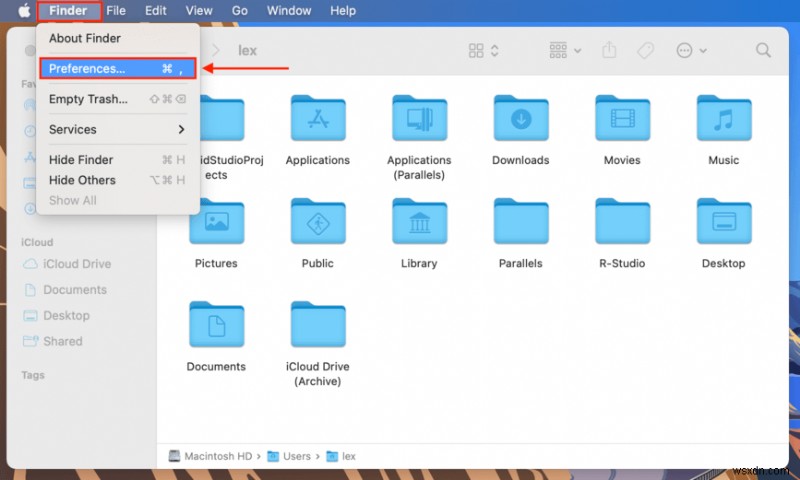Click the Tags sidebar heading
This screenshot has width=800, height=480.
click(x=33, y=375)
